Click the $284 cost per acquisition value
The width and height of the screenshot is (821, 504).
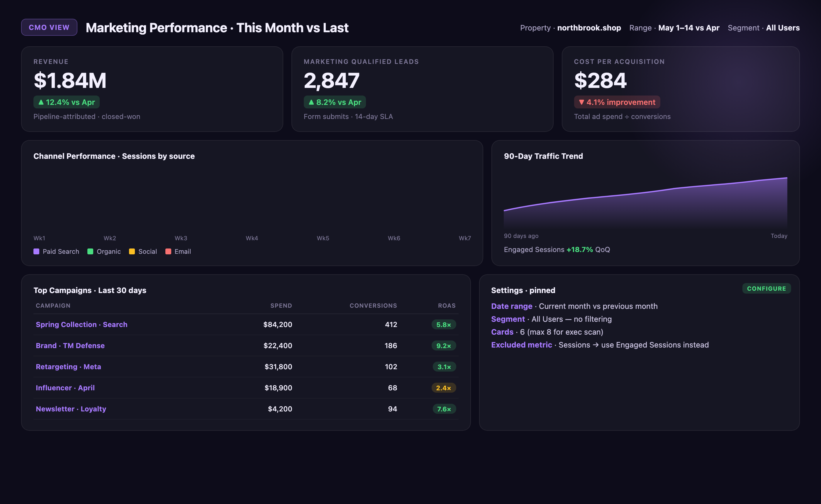[600, 80]
